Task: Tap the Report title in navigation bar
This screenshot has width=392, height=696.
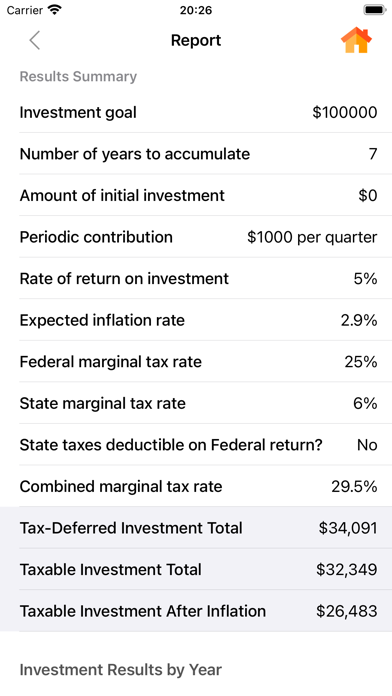Action: (196, 40)
